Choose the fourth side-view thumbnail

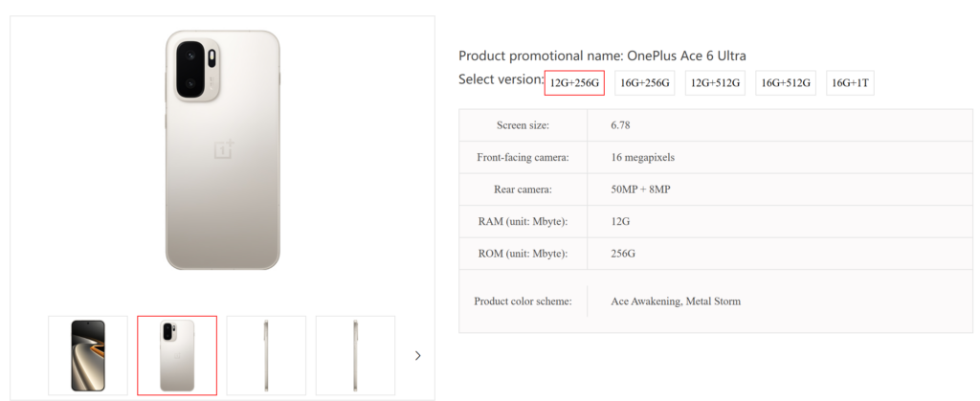point(355,355)
